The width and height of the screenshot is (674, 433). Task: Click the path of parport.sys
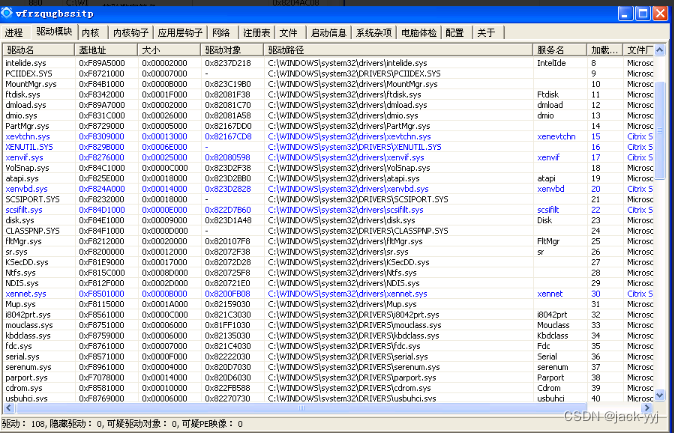click(x=352, y=378)
